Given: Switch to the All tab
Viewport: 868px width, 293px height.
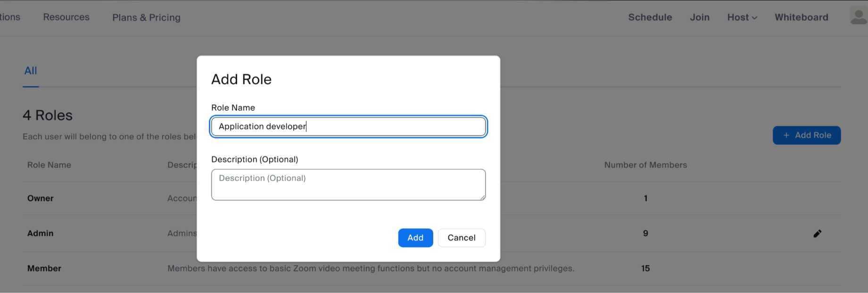Looking at the screenshot, I should 31,71.
